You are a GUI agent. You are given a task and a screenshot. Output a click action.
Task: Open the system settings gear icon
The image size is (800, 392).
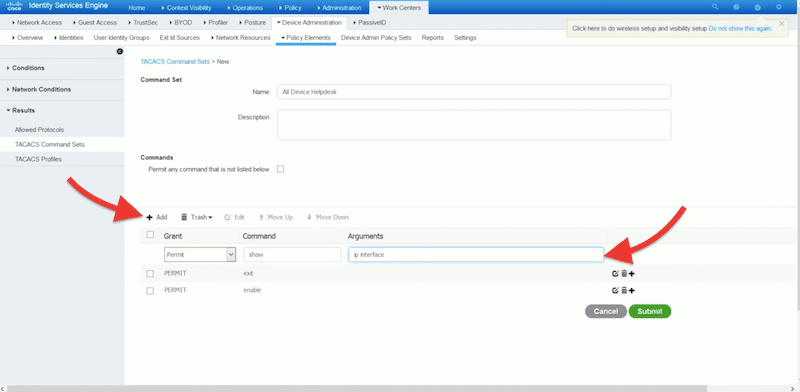click(779, 7)
